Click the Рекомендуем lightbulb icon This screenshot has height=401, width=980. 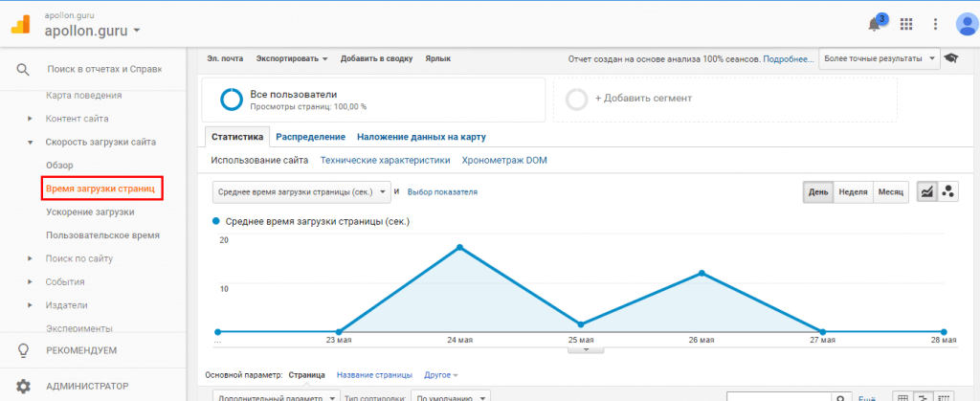click(23, 349)
